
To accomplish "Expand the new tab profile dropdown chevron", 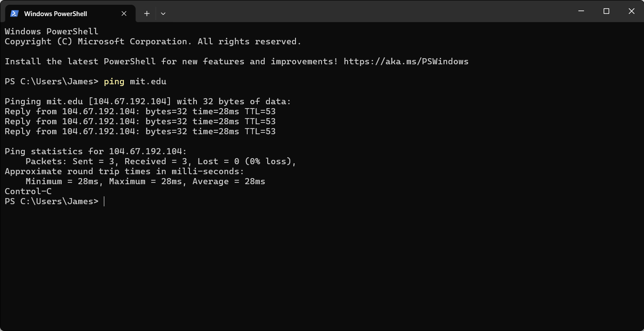I will (163, 13).
